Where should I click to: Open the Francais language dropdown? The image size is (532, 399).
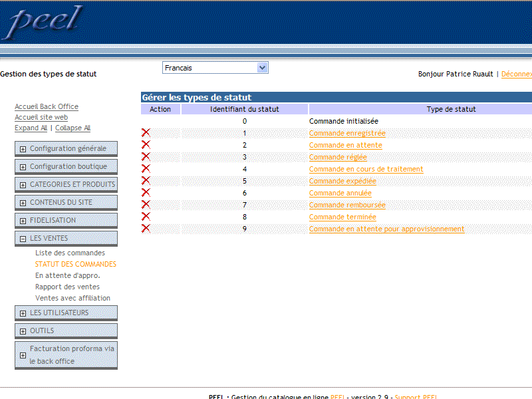pos(215,68)
